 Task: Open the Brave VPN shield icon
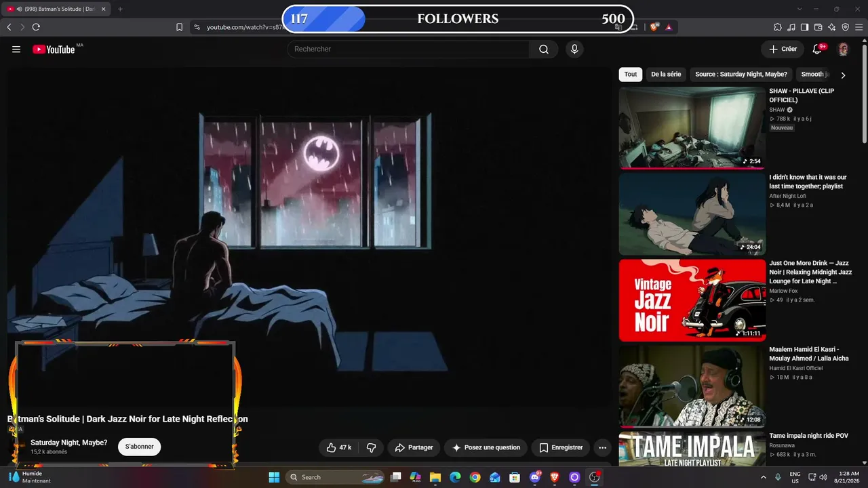coord(846,27)
